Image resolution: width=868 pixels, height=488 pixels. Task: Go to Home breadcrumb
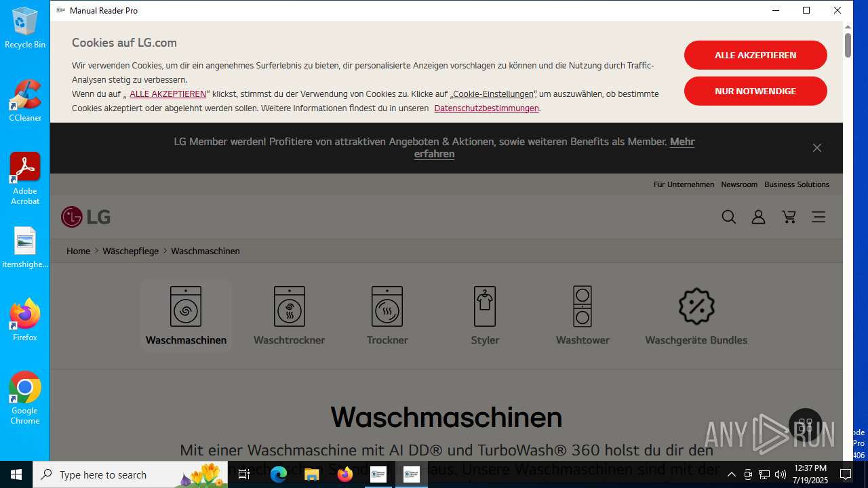pos(78,251)
